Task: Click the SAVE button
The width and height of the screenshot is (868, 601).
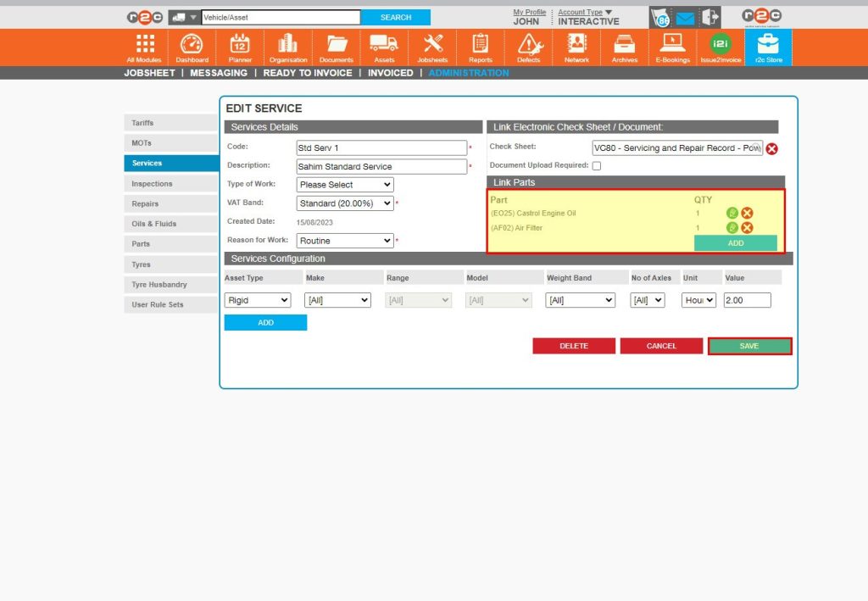Action: click(x=749, y=346)
